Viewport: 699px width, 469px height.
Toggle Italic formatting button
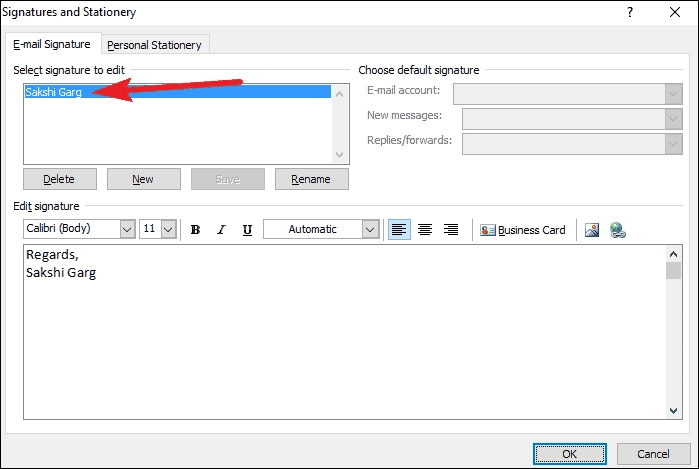221,230
